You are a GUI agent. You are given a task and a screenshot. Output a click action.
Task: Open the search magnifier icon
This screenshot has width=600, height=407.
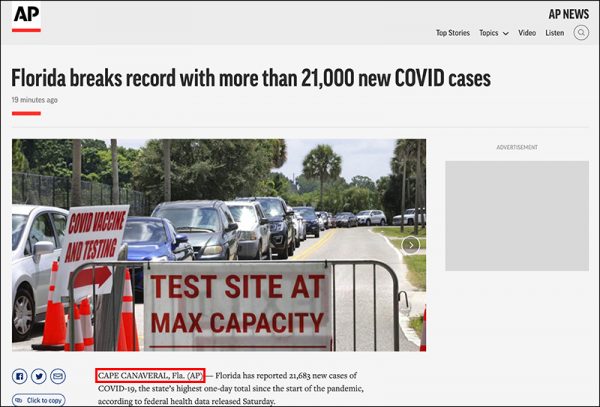coord(581,33)
